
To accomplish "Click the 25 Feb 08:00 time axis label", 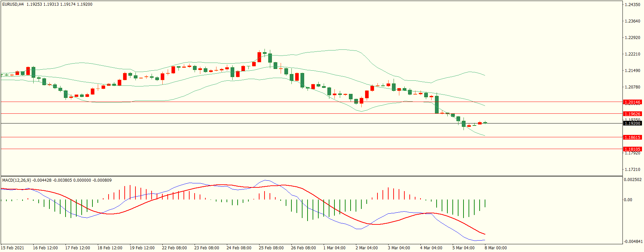I will (x=271, y=248).
